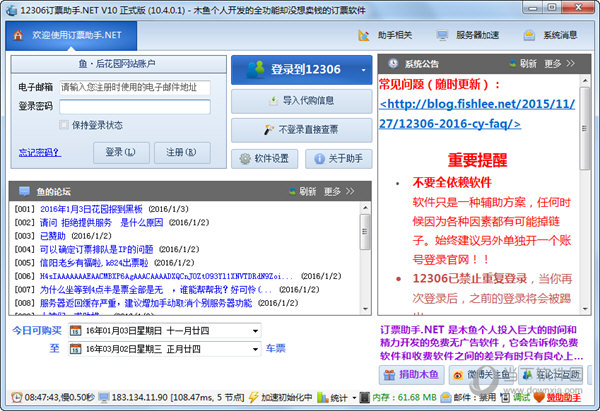The width and height of the screenshot is (600, 411).
Task: Click 捐助木鱼 button
Action: (x=412, y=375)
